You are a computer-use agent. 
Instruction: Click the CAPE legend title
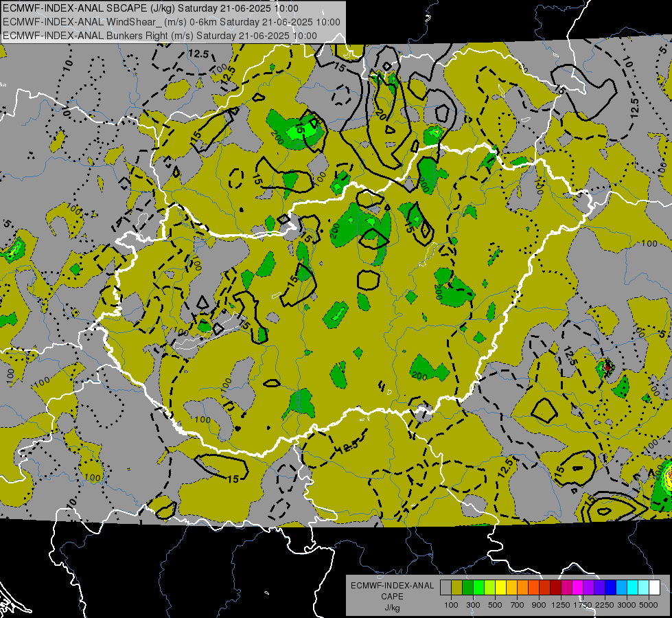point(392,597)
